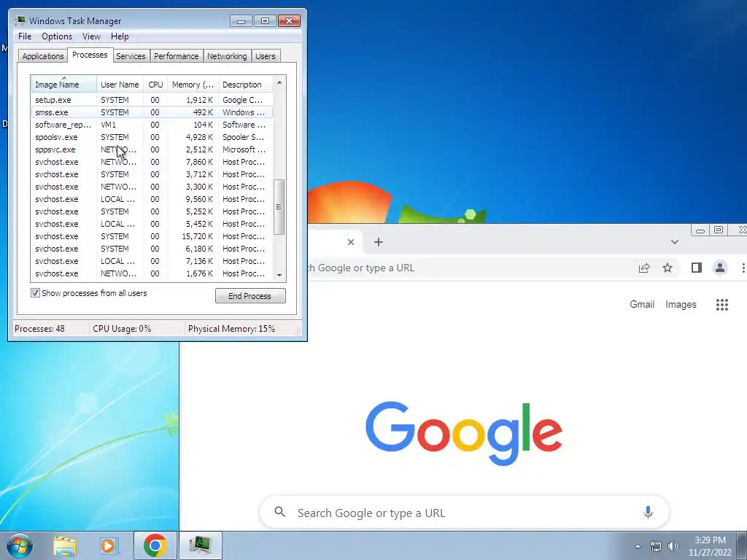Image resolution: width=747 pixels, height=560 pixels.
Task: Open the Options menu in Task Manager
Action: 57,36
